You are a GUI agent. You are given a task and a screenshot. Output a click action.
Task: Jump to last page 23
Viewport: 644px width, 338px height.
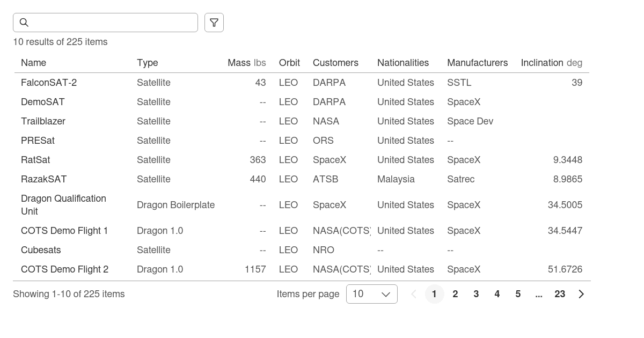tap(560, 294)
